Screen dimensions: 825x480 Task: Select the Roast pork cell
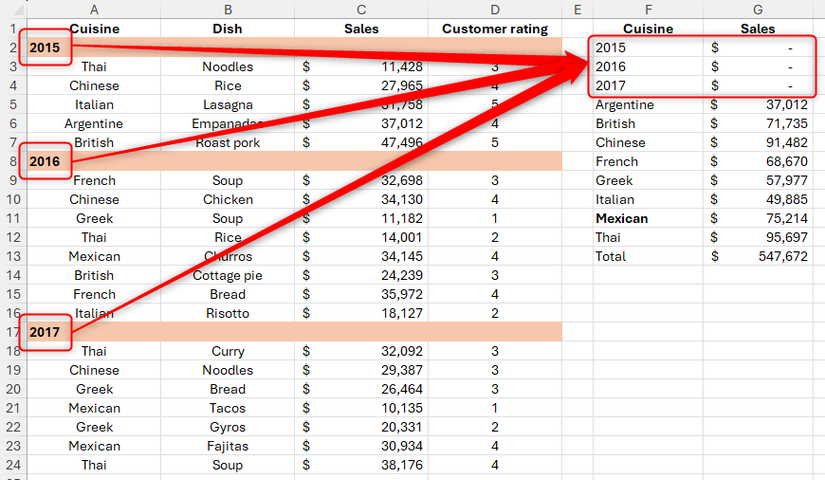(227, 143)
